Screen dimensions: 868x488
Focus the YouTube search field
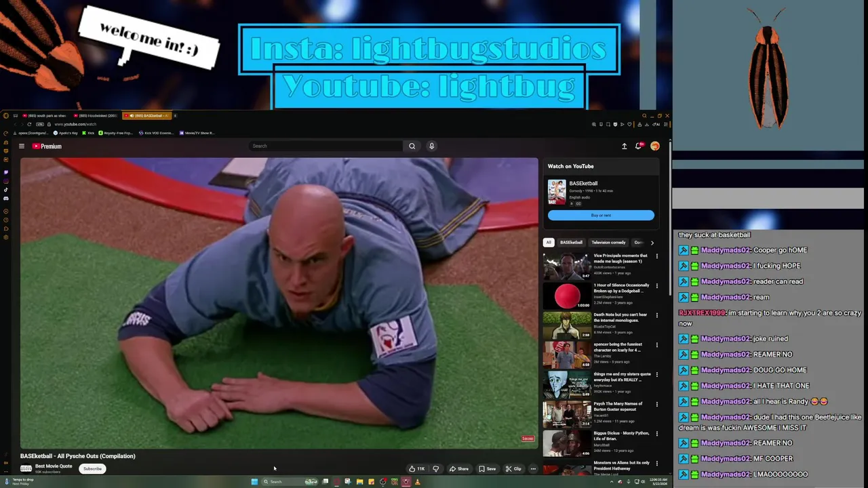coord(325,146)
